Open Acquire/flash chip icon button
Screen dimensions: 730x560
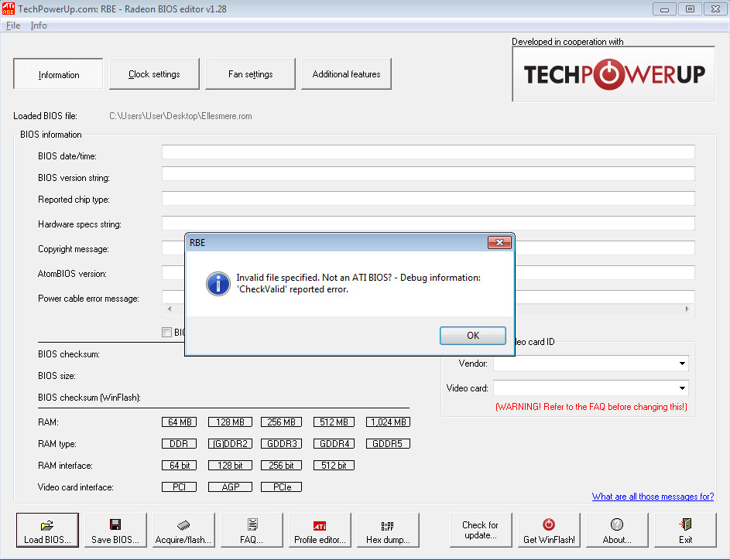coord(183,531)
